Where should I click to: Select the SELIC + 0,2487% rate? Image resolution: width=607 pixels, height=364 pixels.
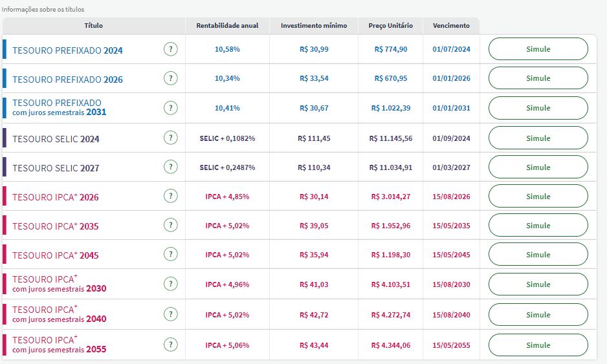[227, 167]
